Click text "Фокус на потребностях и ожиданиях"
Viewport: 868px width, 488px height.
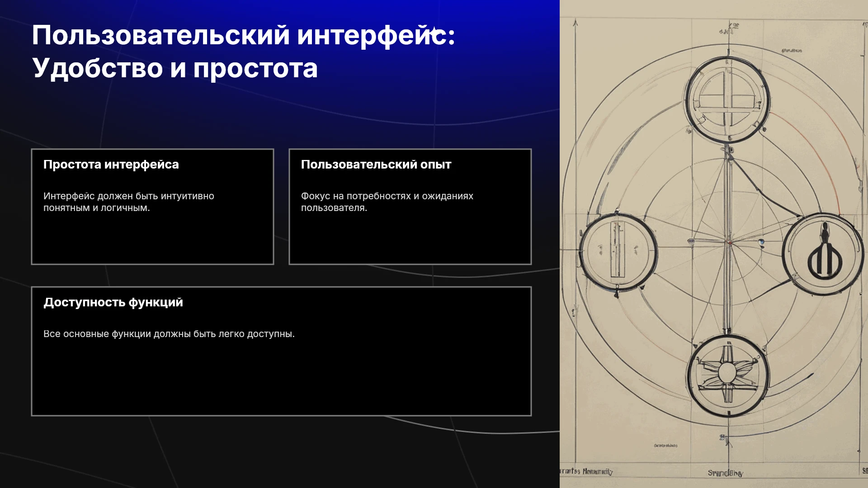pyautogui.click(x=387, y=196)
